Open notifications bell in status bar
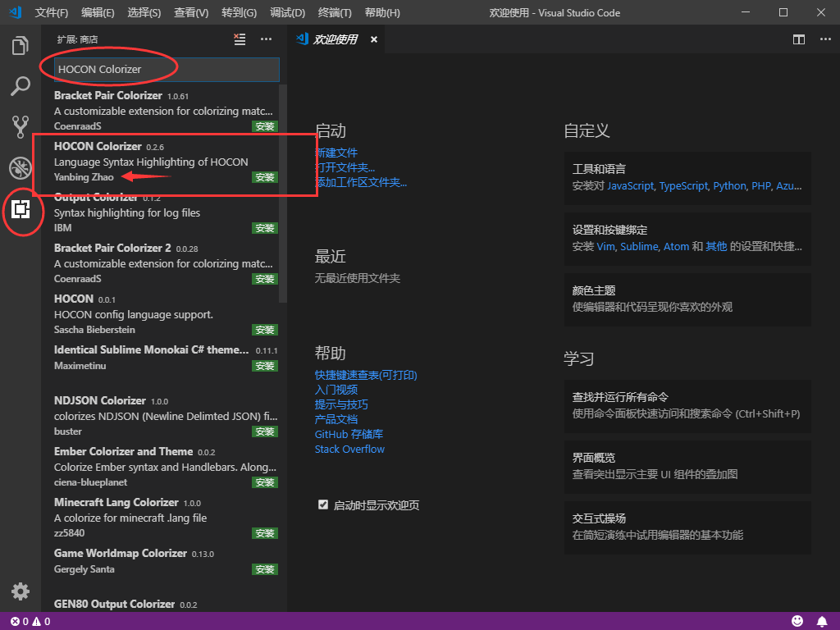The width and height of the screenshot is (840, 630). (x=822, y=621)
